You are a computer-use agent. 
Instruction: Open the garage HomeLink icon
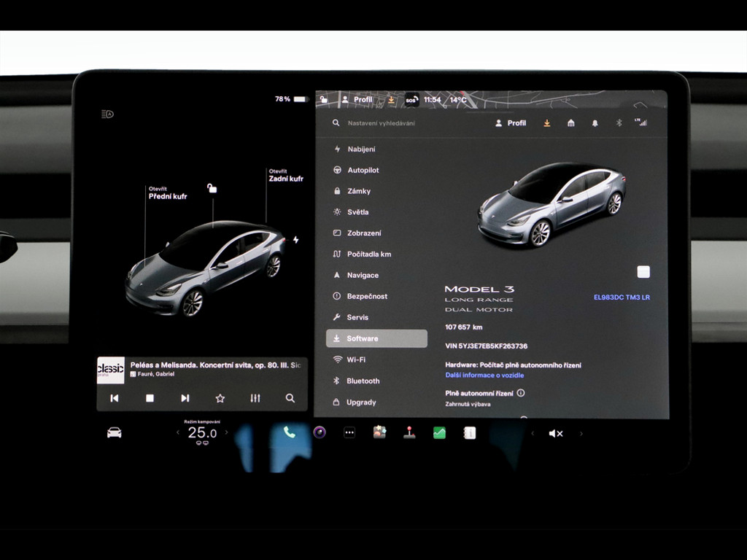(x=570, y=122)
